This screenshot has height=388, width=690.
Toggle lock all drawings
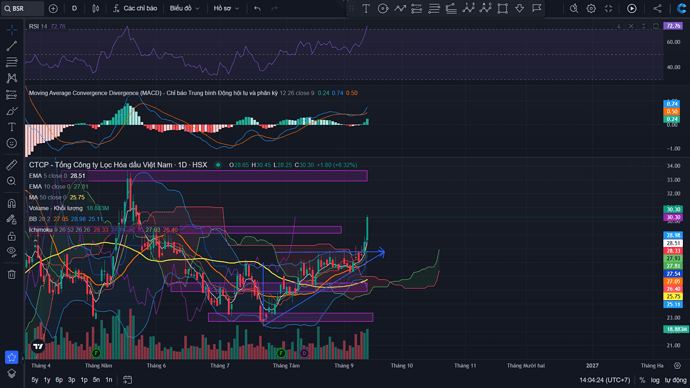point(12,236)
